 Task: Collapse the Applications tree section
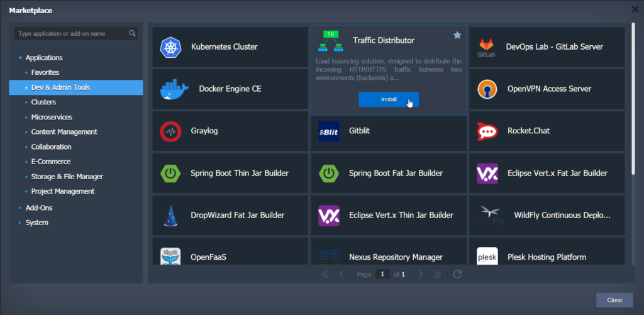[21, 58]
